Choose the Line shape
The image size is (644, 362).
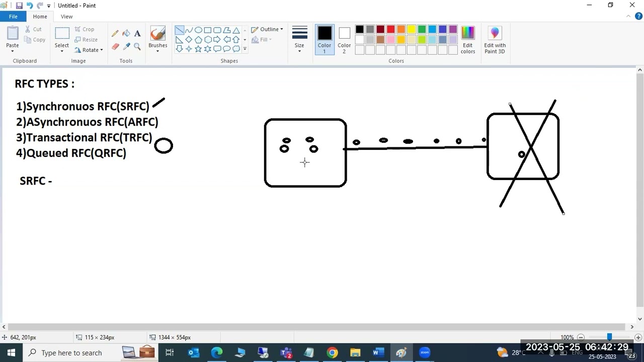tap(179, 30)
